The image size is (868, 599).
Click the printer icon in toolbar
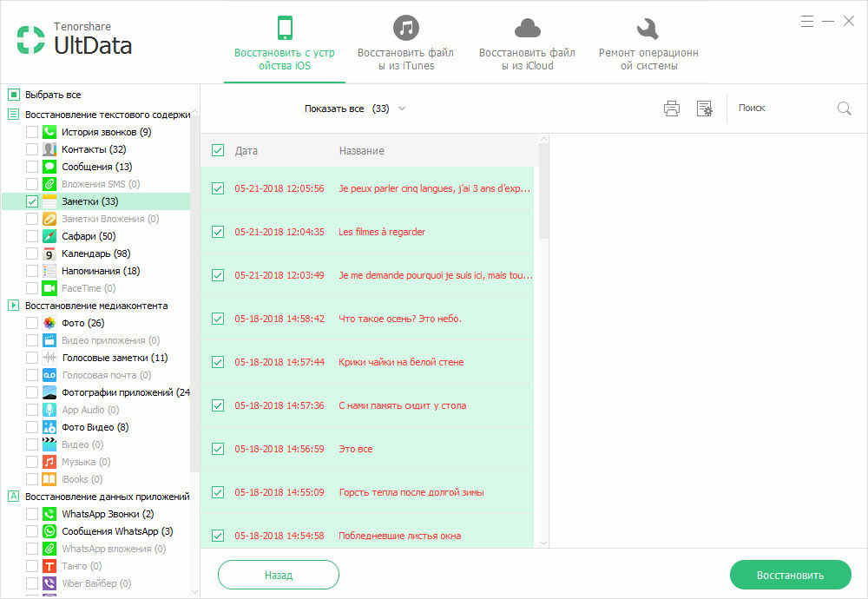[672, 109]
